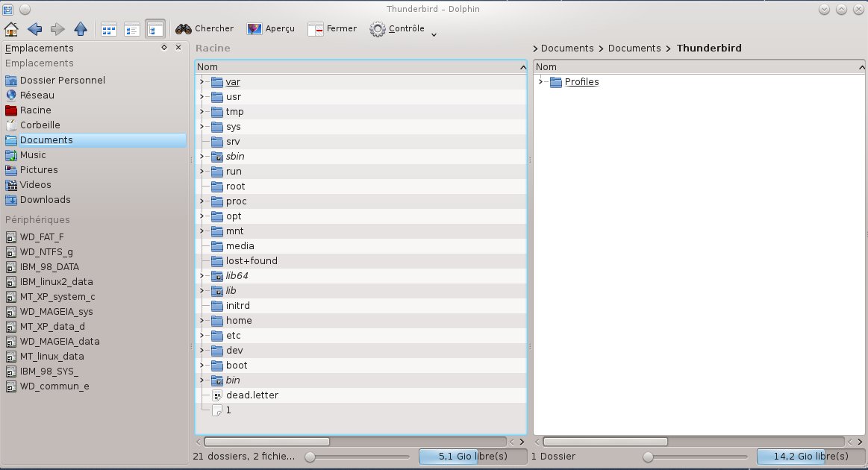868x470 pixels.
Task: Open the toolbar overflow chevron
Action: 434,35
